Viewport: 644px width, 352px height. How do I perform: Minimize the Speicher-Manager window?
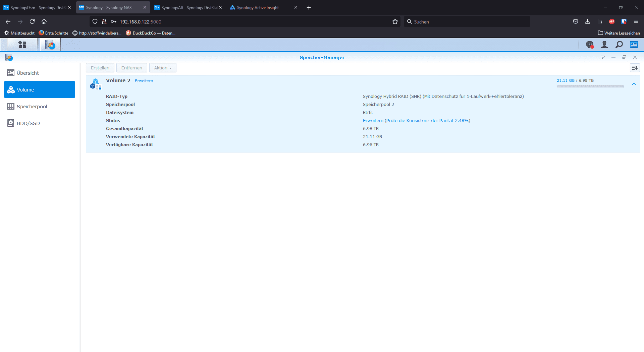[x=613, y=57]
